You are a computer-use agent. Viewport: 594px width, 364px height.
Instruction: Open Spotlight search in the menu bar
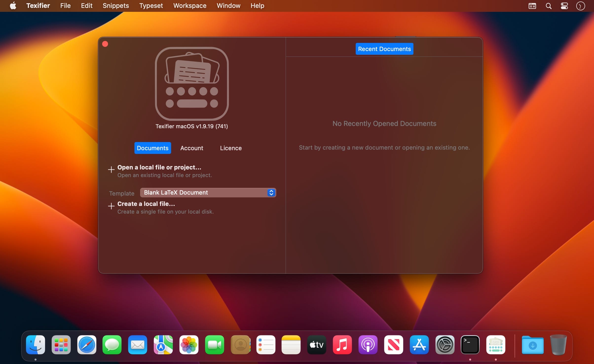[548, 6]
